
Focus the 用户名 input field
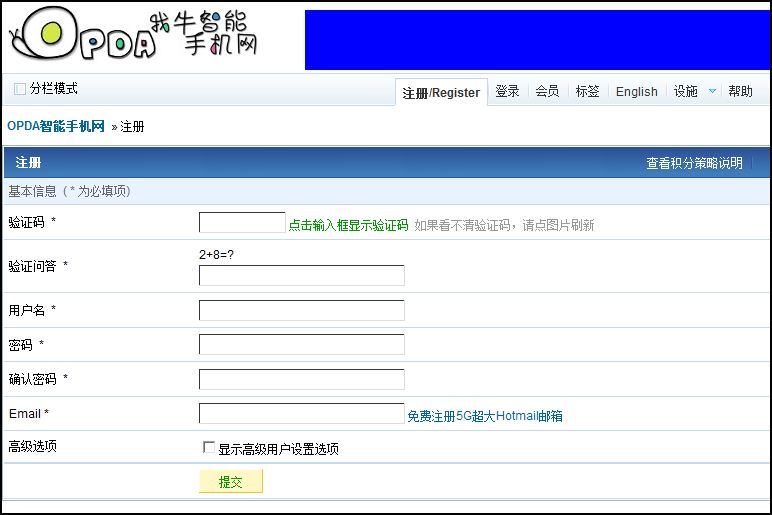tap(302, 310)
